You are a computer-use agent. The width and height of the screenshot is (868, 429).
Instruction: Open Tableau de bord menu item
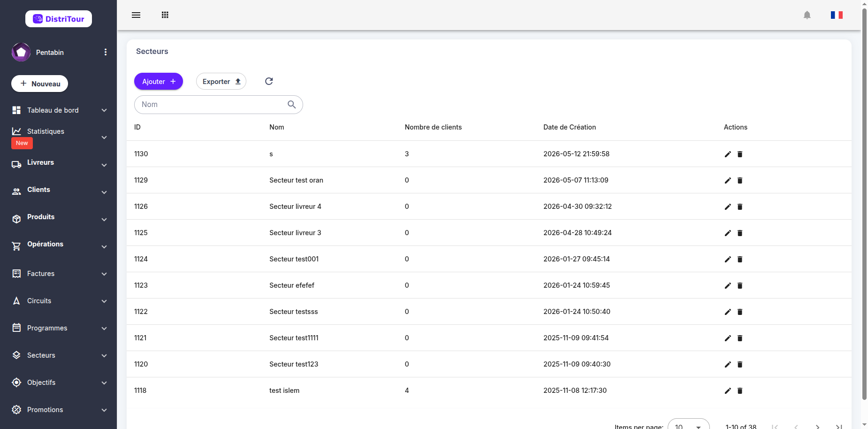[59, 110]
